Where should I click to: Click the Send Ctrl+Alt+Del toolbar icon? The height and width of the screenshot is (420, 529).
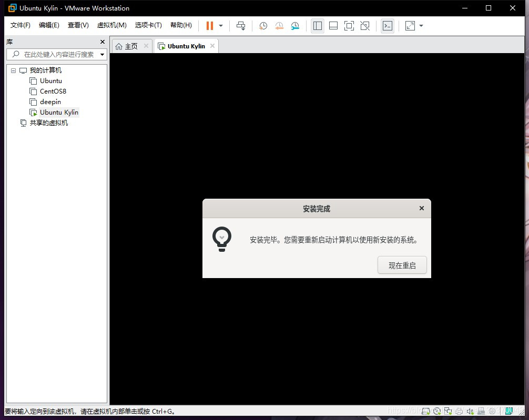(241, 26)
